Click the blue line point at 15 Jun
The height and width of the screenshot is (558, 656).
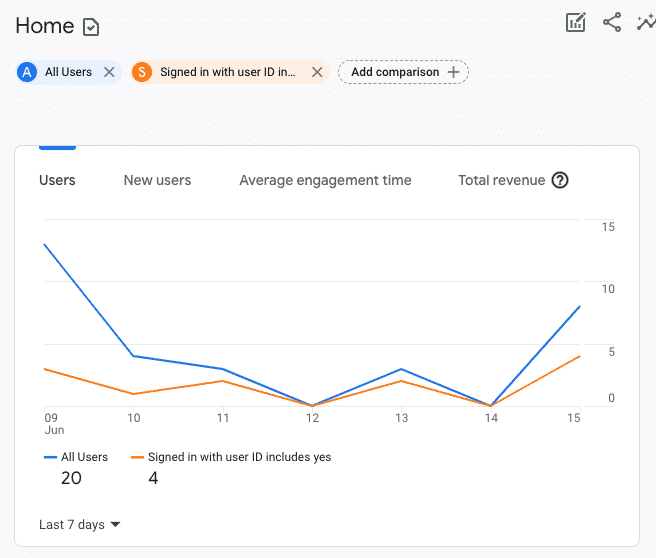coord(580,307)
